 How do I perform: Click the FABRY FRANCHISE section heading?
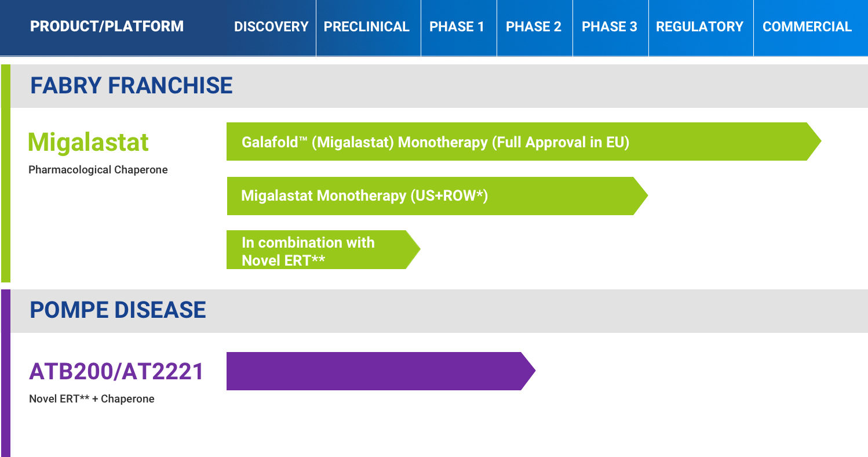tap(132, 86)
